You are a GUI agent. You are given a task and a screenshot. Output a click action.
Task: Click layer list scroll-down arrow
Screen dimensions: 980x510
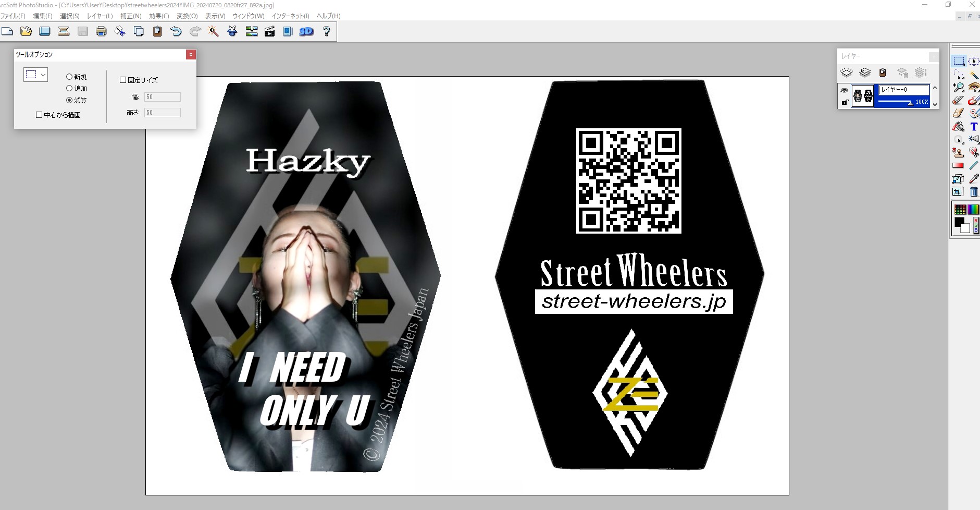(935, 104)
